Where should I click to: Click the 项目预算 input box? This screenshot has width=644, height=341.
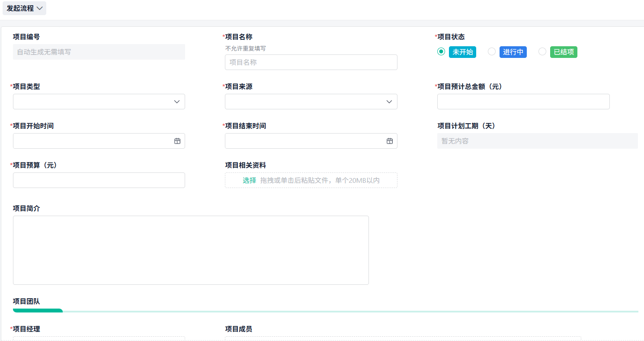tap(99, 180)
